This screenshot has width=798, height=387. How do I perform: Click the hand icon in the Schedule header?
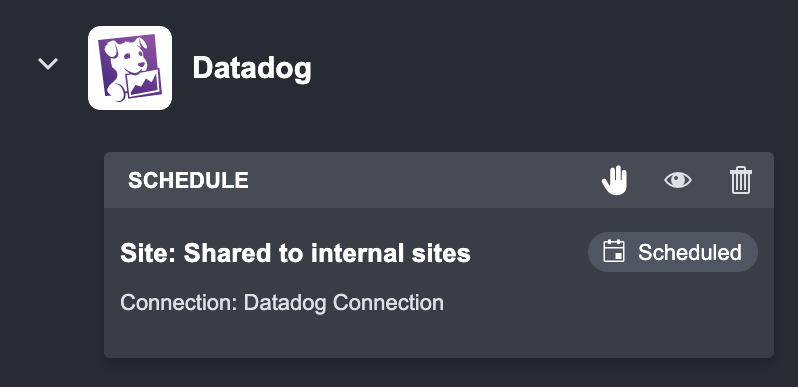[x=615, y=180]
